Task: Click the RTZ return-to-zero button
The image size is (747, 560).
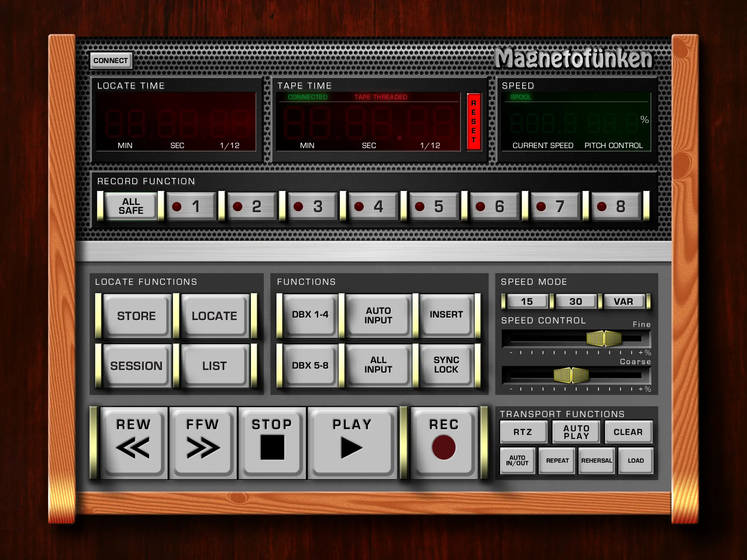Action: [523, 432]
